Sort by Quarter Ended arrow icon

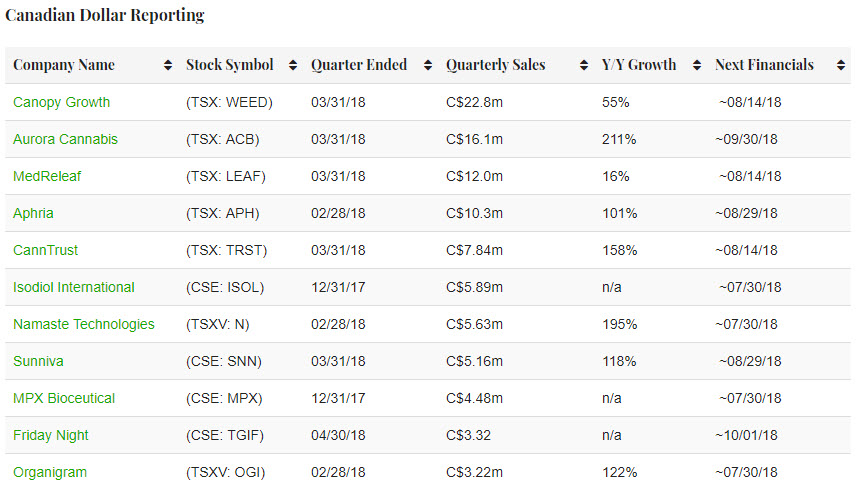point(428,65)
